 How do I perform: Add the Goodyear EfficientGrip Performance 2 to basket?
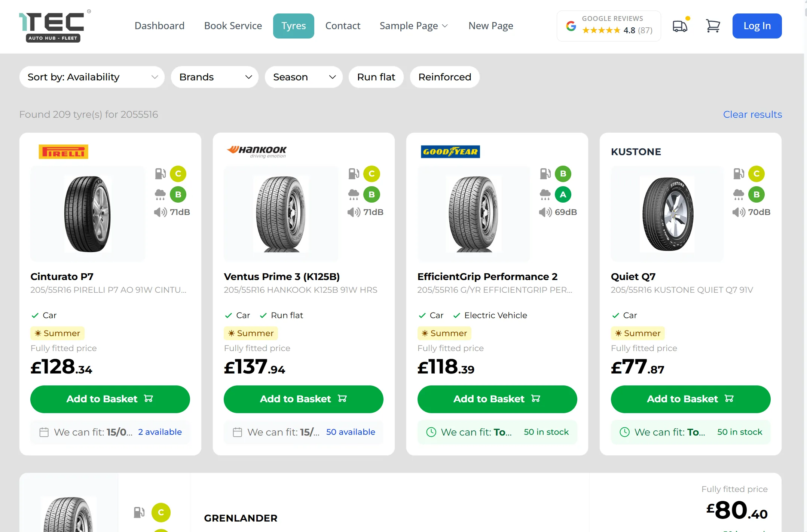497,399
